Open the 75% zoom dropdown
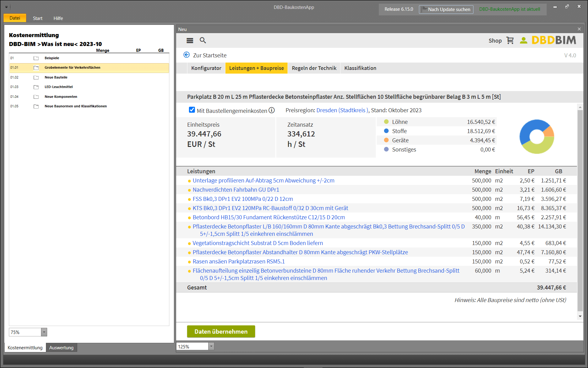This screenshot has width=588, height=368. [x=44, y=332]
